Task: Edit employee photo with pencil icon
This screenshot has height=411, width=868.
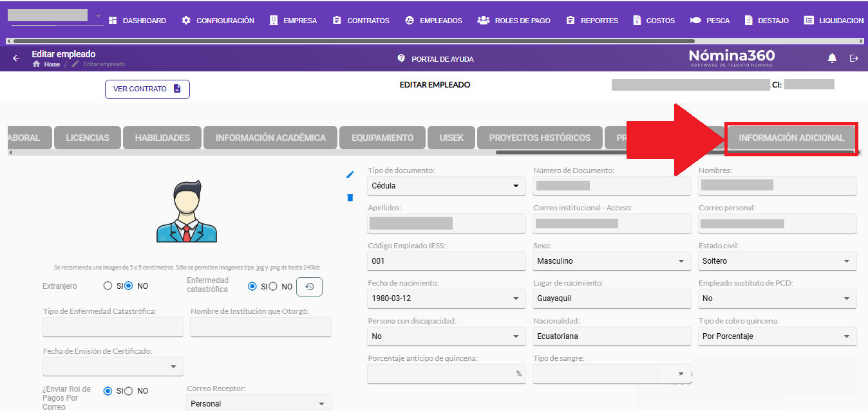Action: coord(350,174)
